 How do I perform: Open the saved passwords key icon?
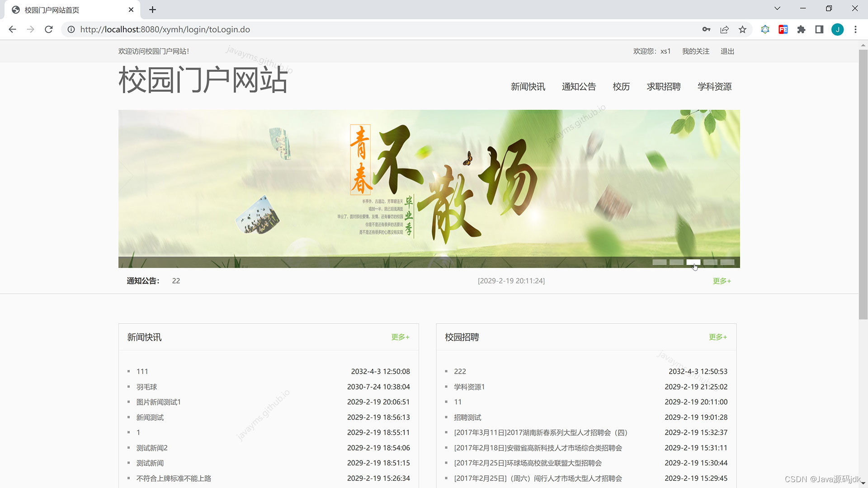pos(706,29)
